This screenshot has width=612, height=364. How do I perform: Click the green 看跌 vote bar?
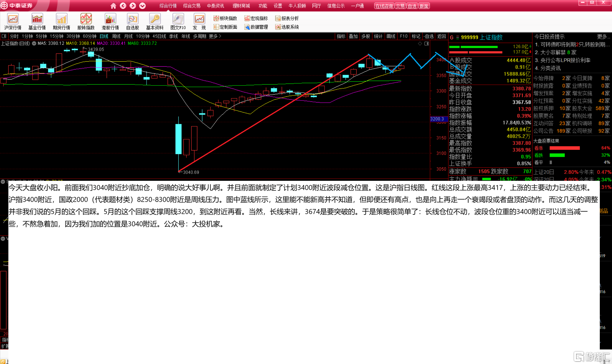(557, 155)
